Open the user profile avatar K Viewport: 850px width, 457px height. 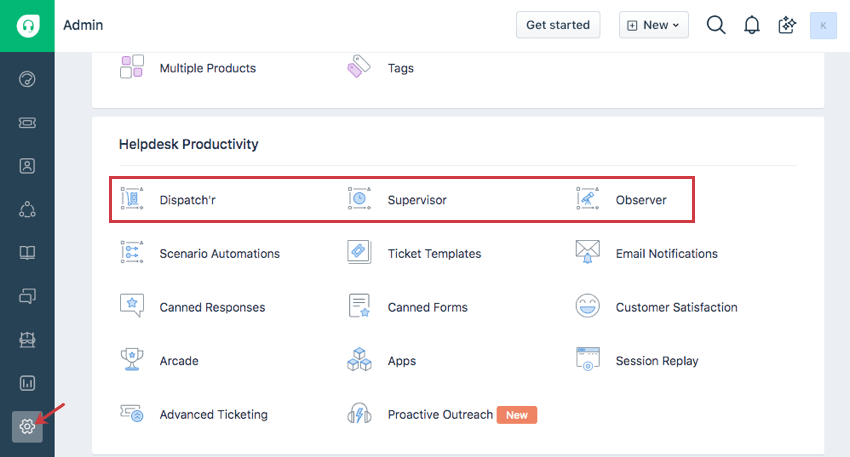(x=823, y=25)
